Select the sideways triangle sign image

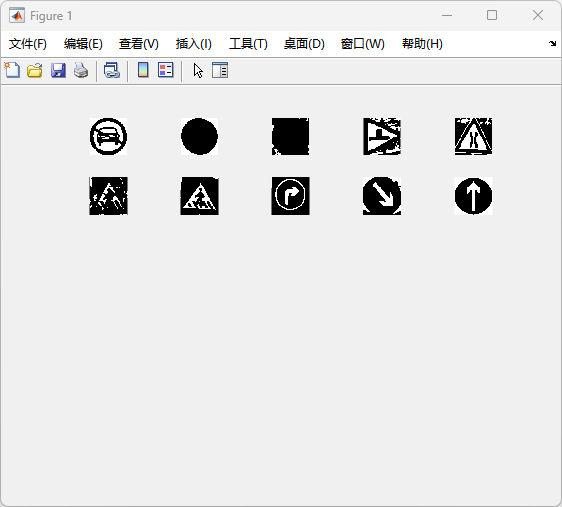click(x=382, y=137)
